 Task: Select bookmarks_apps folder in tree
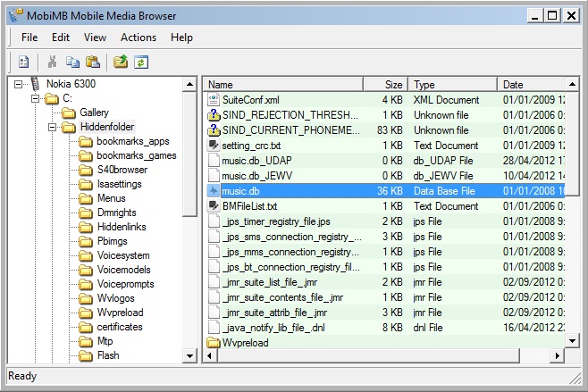[x=133, y=141]
